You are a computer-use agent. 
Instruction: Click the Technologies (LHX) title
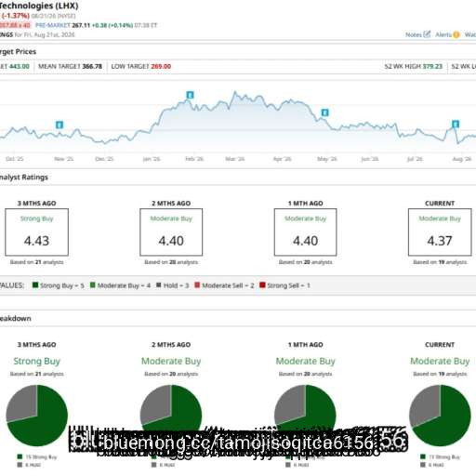point(39,6)
